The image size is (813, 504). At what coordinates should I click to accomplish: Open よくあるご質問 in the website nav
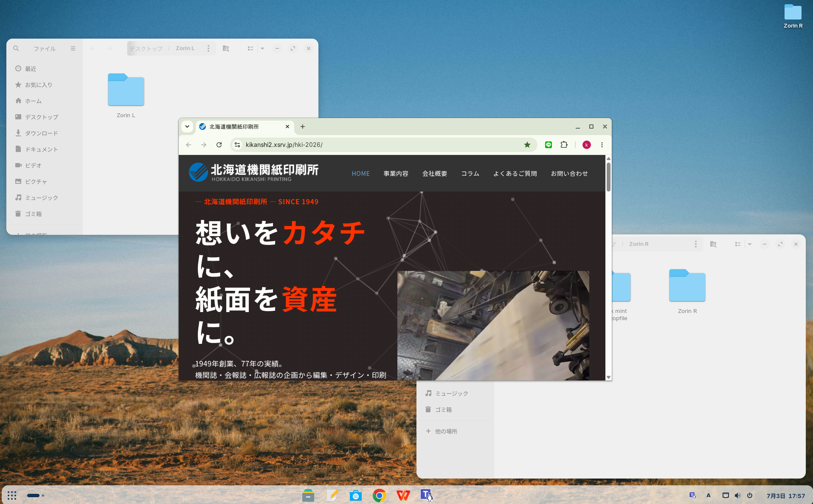click(x=515, y=174)
